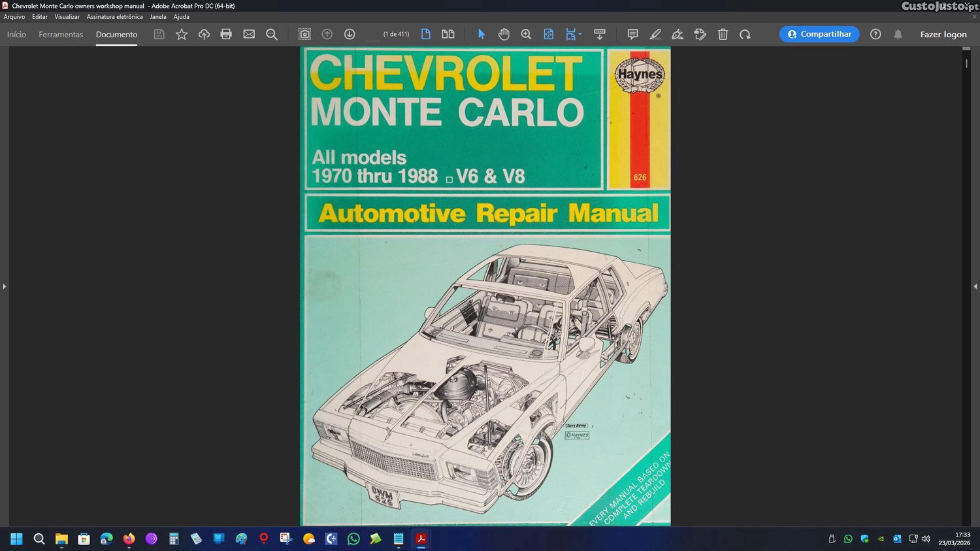Screen dimensions: 980x551
Task: Click the trash delete icon
Action: (723, 34)
